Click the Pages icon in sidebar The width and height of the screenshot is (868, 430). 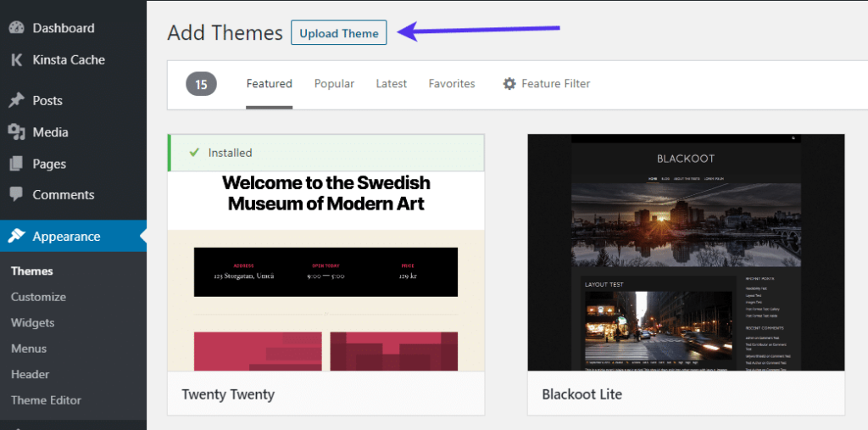pyautogui.click(x=16, y=164)
